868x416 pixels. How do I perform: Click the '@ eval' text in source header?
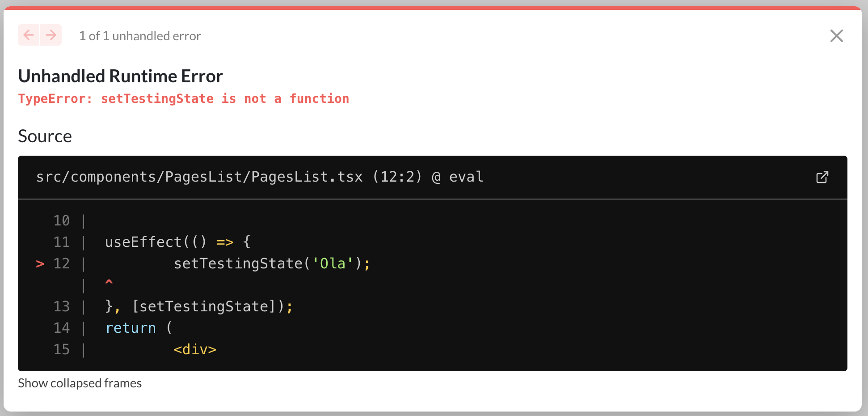coord(458,177)
